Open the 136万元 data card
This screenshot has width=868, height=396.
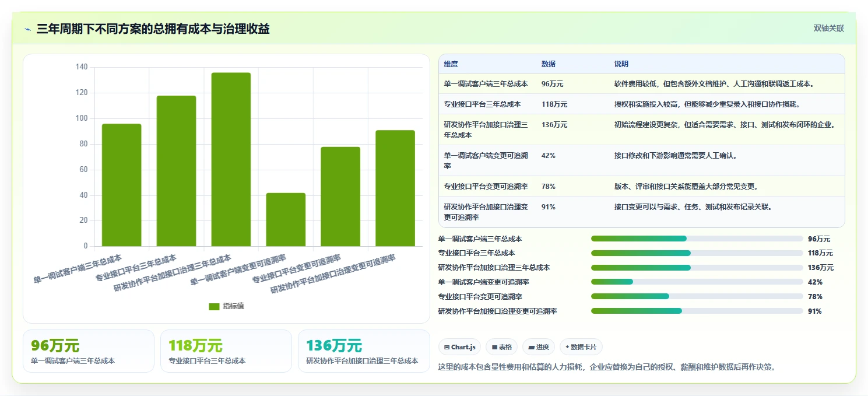[x=364, y=351]
